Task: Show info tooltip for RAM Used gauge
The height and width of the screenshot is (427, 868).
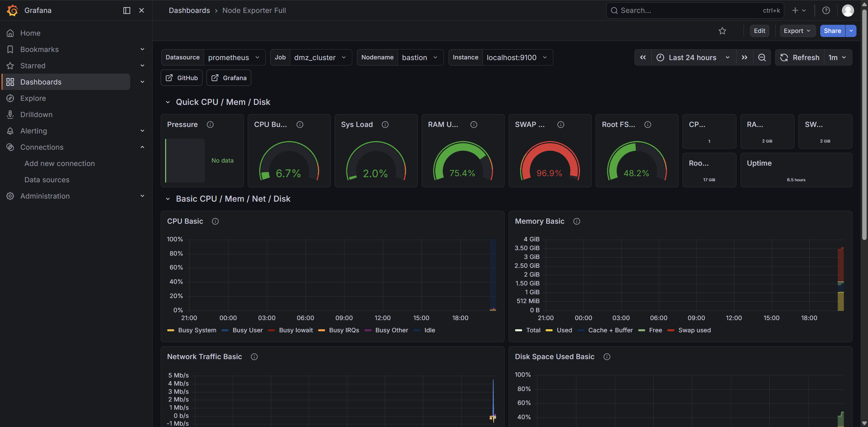Action: click(x=474, y=125)
